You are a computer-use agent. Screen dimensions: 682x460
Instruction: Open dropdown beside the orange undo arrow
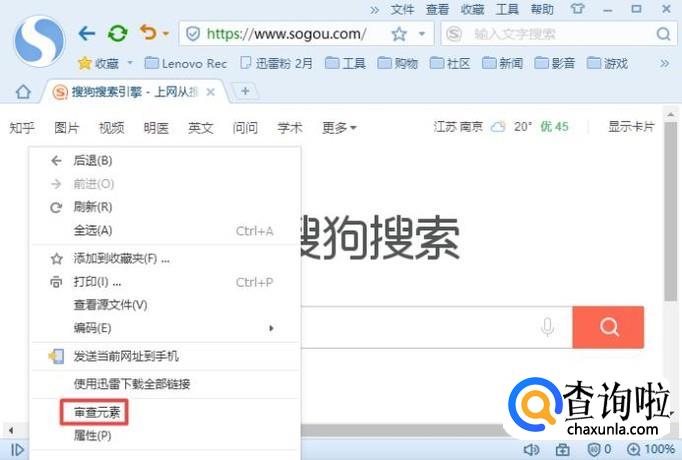click(x=166, y=33)
